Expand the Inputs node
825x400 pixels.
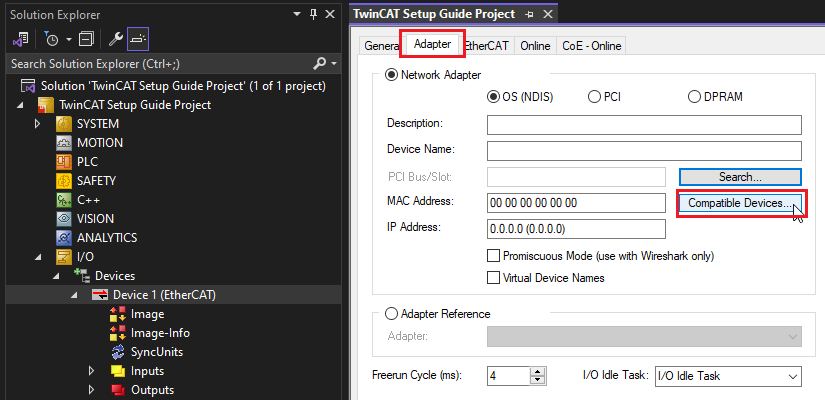point(92,371)
